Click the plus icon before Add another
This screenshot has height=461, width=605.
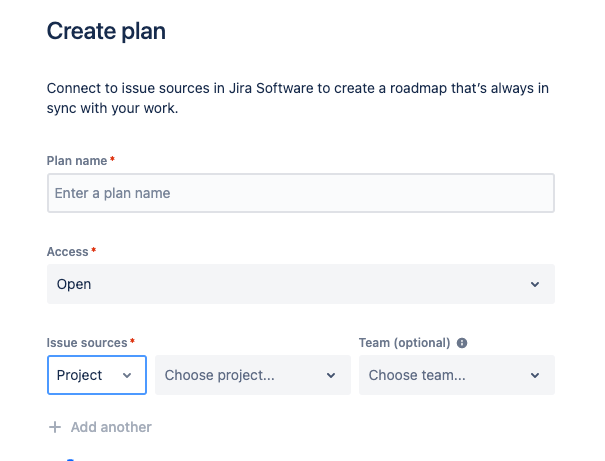tap(55, 427)
